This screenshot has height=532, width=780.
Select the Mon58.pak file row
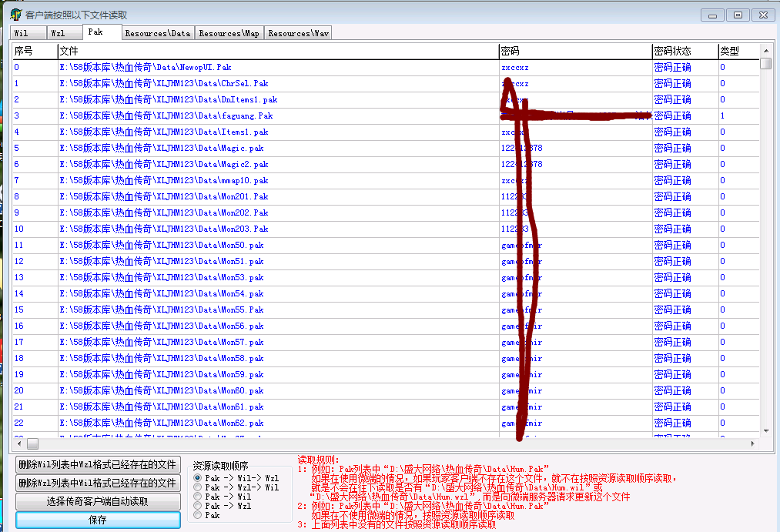pos(386,358)
